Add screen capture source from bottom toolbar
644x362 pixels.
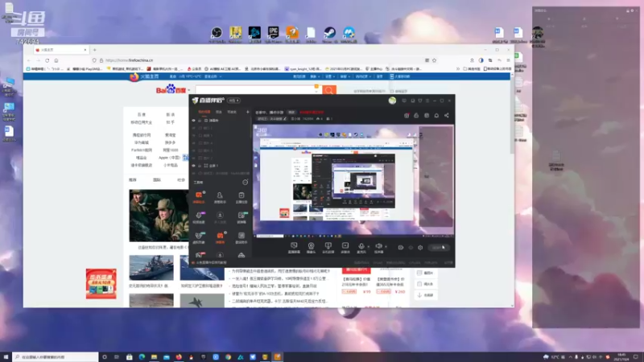[x=294, y=247]
